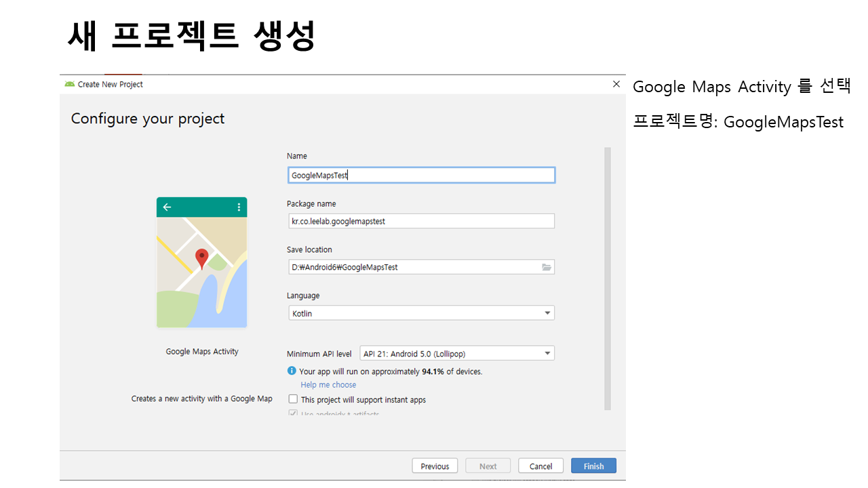Go back with the Previous button
Image resolution: width=868 pixels, height=488 pixels.
[435, 466]
